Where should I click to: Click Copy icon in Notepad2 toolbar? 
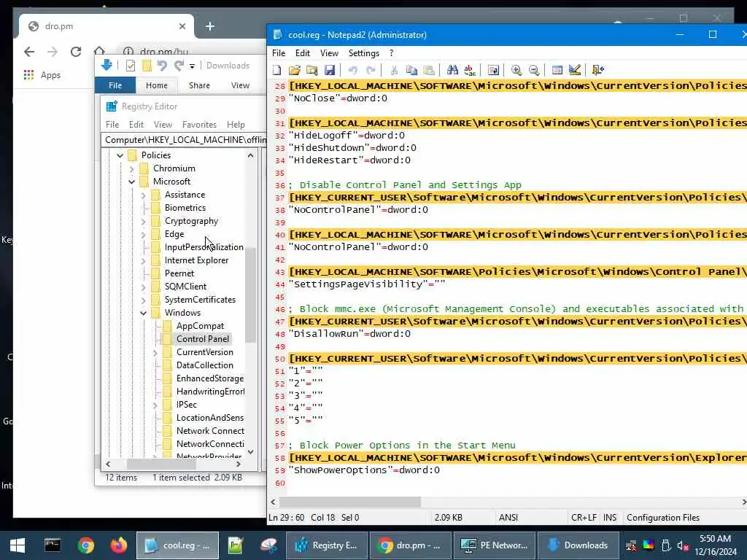tap(411, 71)
